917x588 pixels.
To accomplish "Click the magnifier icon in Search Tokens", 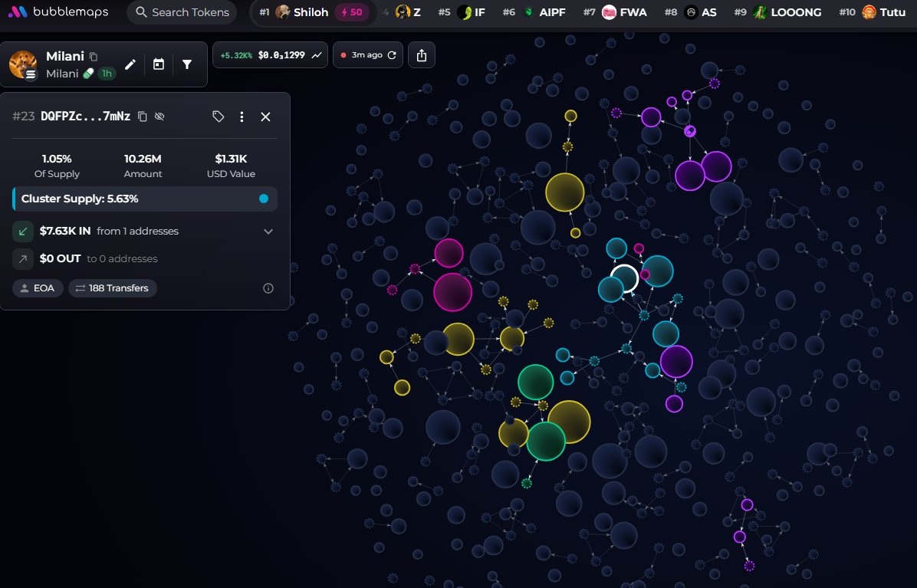I will (x=141, y=12).
